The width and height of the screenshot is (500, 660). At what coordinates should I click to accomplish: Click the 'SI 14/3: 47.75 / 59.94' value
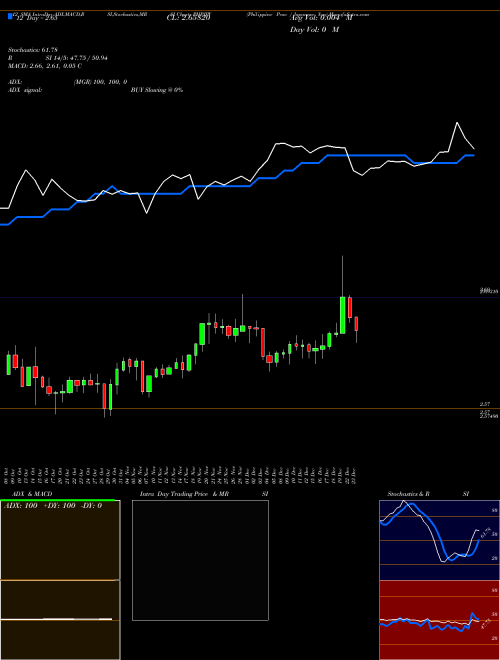click(76, 58)
